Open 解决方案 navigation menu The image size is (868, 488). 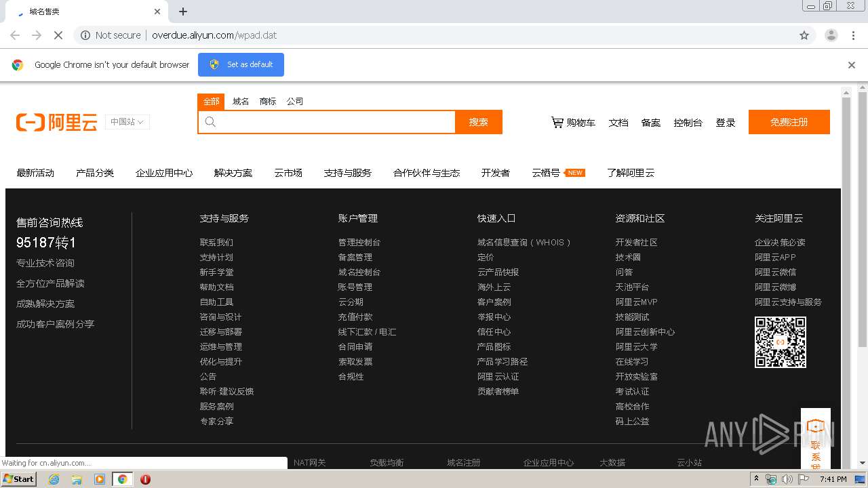233,173
